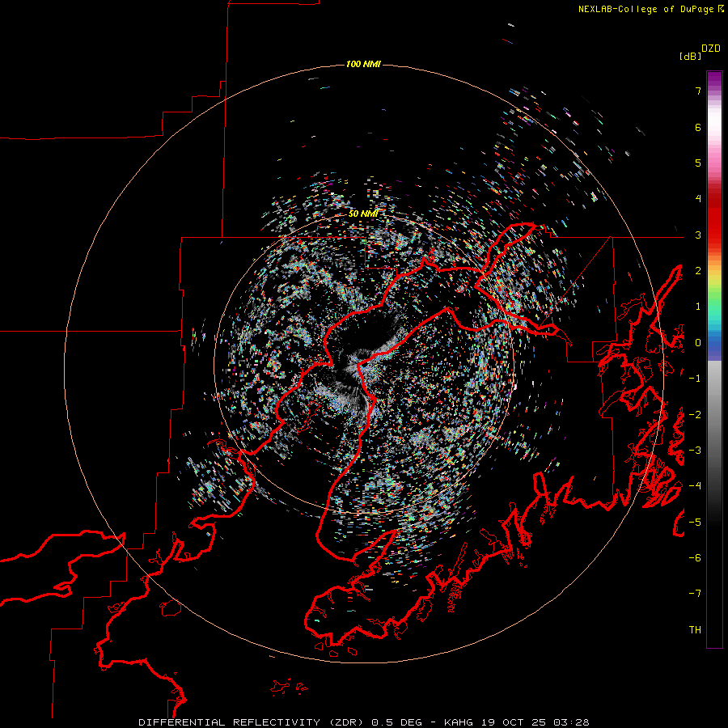
Task: Click the 1 dB tick label
Action: (x=698, y=307)
